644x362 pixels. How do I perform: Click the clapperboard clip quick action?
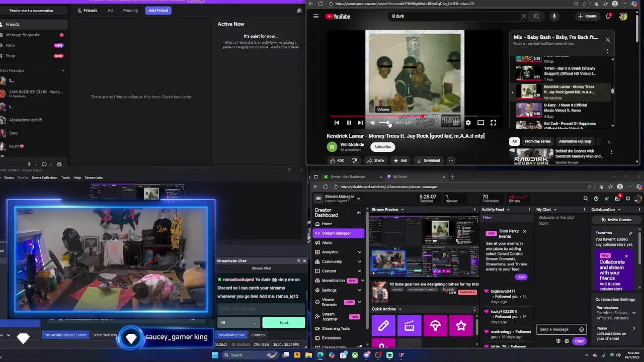[x=410, y=326]
